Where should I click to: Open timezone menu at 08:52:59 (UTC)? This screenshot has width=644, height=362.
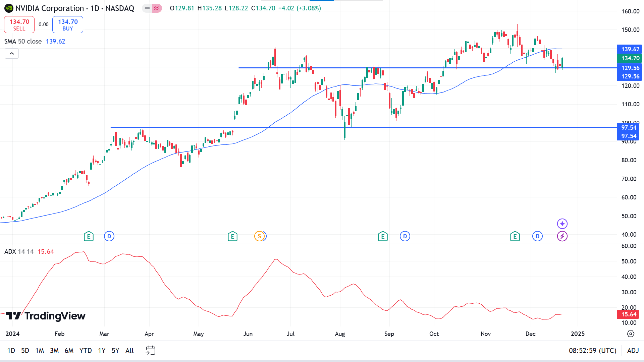593,350
